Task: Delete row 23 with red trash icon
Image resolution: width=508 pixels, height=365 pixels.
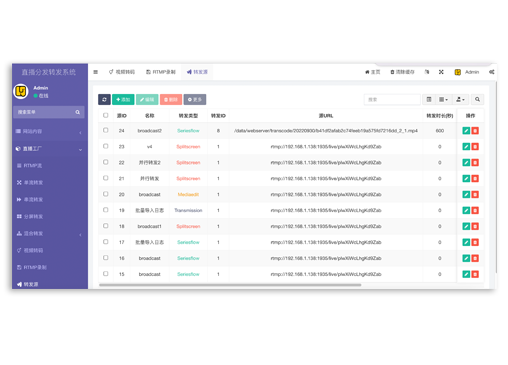Action: click(x=475, y=147)
